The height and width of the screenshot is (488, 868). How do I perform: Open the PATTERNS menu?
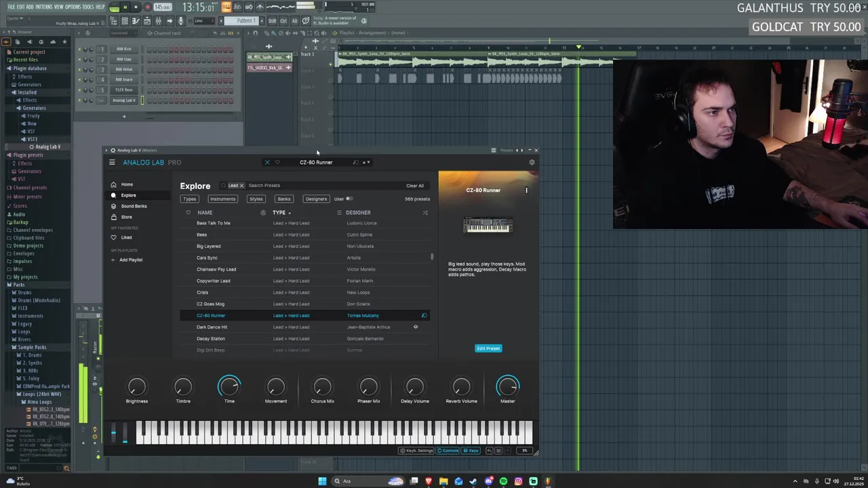tap(44, 7)
